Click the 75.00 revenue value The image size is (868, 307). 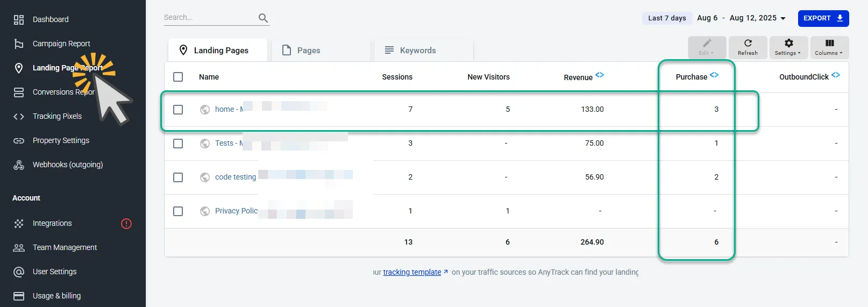tap(594, 143)
